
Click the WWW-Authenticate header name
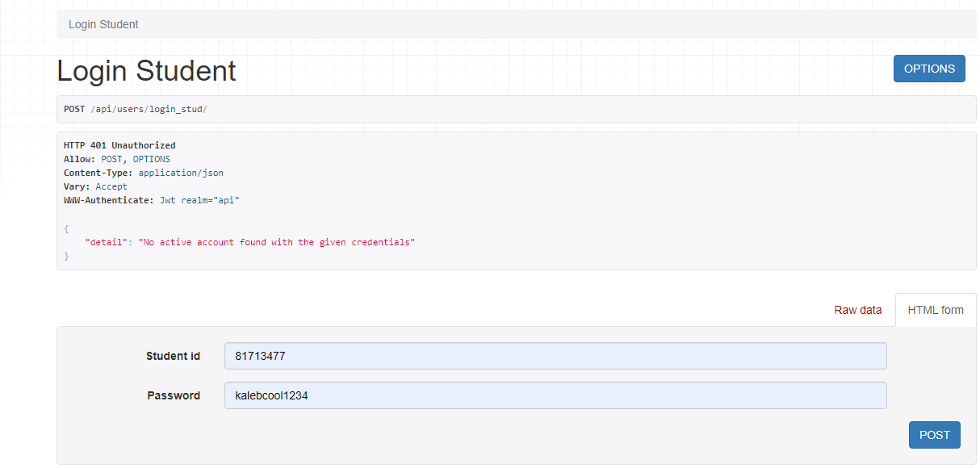(108, 200)
